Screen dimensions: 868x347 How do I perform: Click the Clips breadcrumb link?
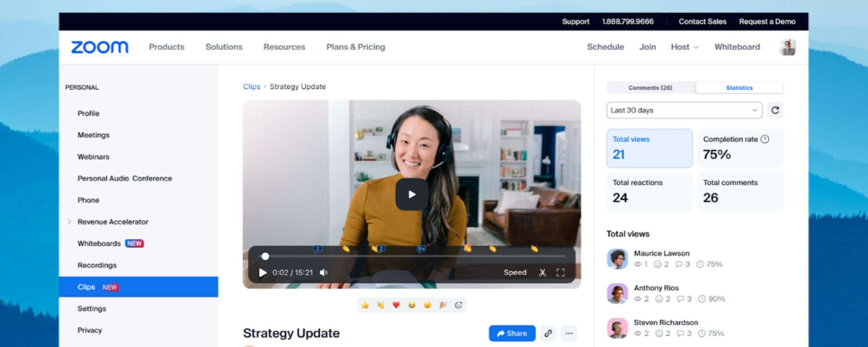coord(251,87)
